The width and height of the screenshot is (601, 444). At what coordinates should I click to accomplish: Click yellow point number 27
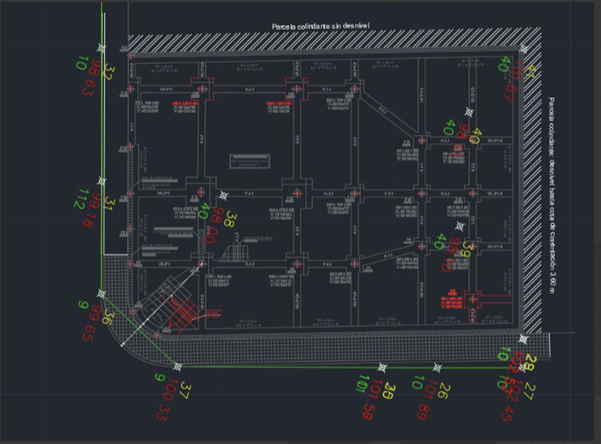click(528, 391)
